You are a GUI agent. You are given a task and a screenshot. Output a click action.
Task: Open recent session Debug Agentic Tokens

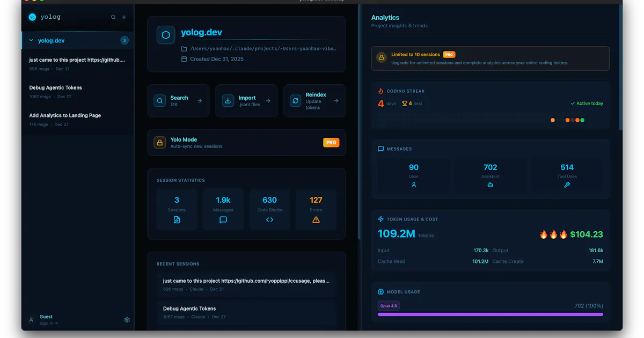tap(247, 312)
